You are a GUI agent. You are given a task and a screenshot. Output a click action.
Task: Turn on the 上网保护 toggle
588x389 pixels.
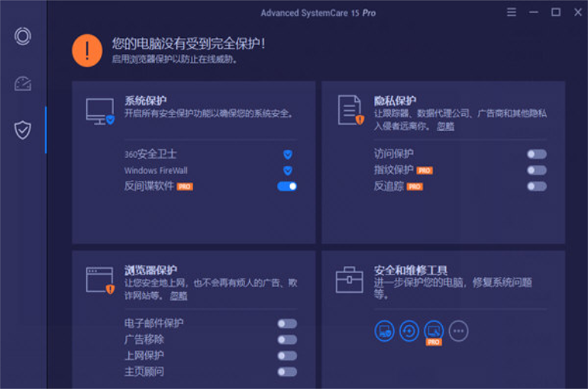287,355
